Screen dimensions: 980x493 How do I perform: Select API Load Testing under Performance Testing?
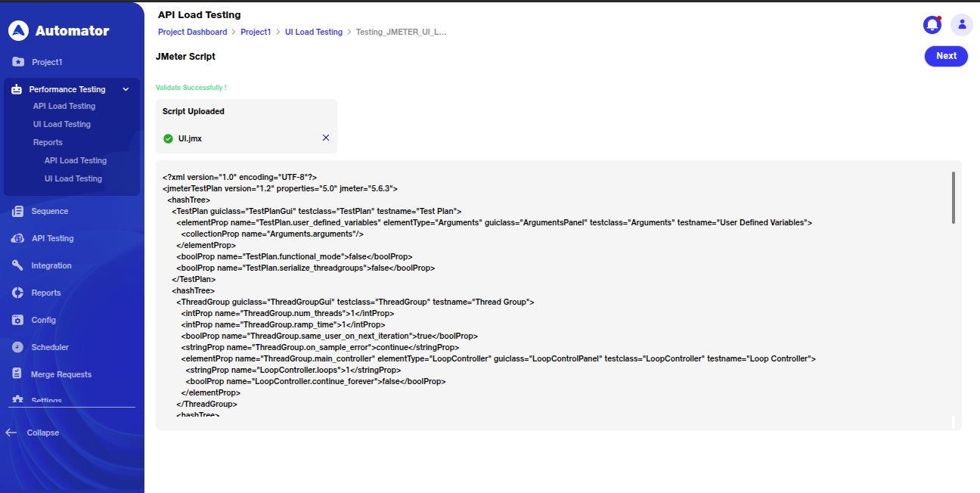coord(64,107)
